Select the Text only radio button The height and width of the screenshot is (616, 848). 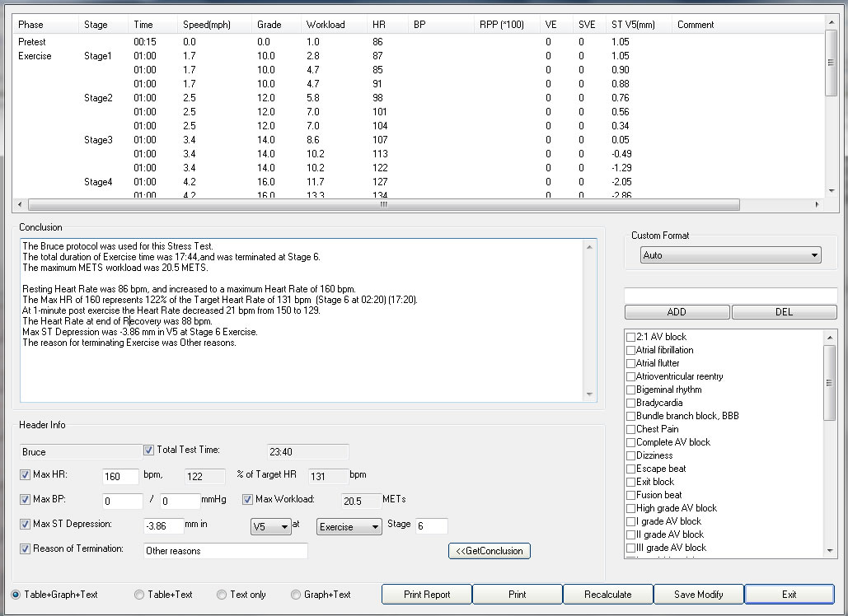[222, 595]
